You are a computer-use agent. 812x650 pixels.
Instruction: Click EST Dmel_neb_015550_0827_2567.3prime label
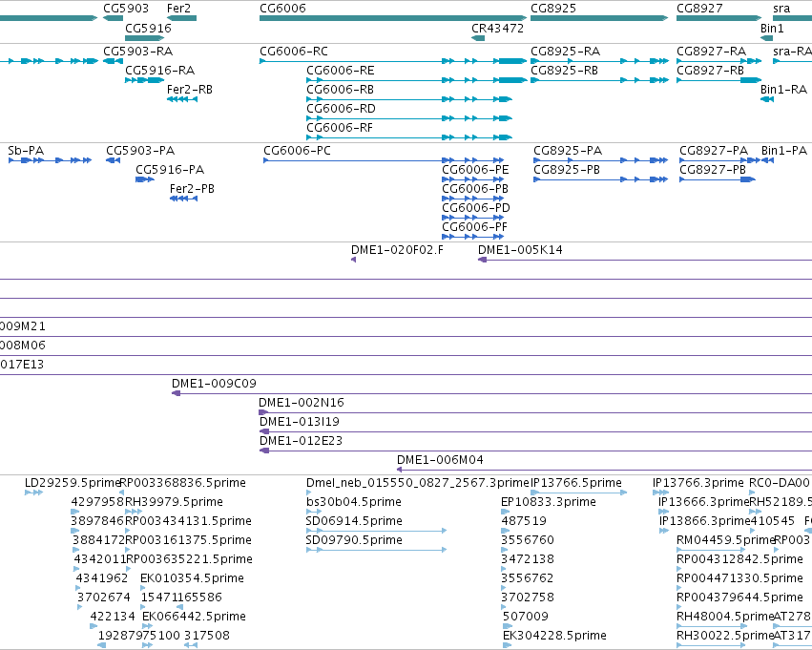click(x=417, y=483)
